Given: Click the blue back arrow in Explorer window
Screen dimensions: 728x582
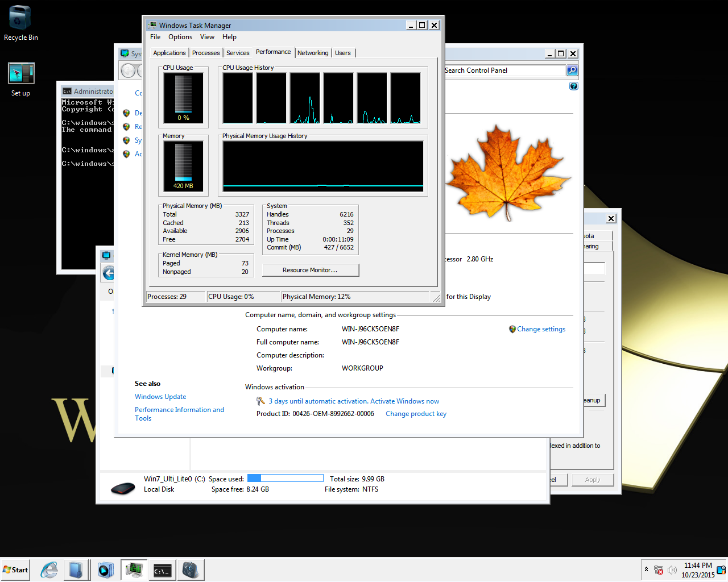Looking at the screenshot, I should click(109, 273).
